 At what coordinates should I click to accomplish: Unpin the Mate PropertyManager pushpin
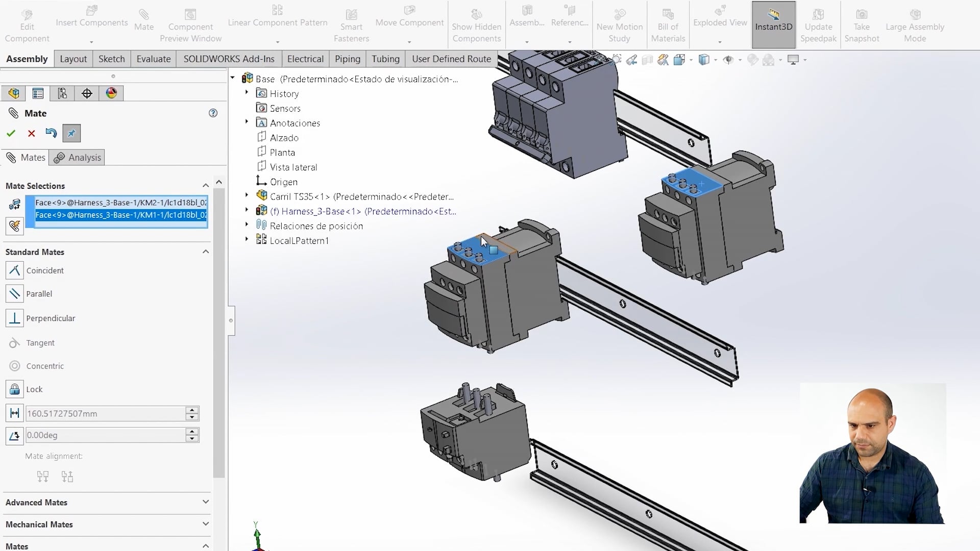pyautogui.click(x=71, y=133)
